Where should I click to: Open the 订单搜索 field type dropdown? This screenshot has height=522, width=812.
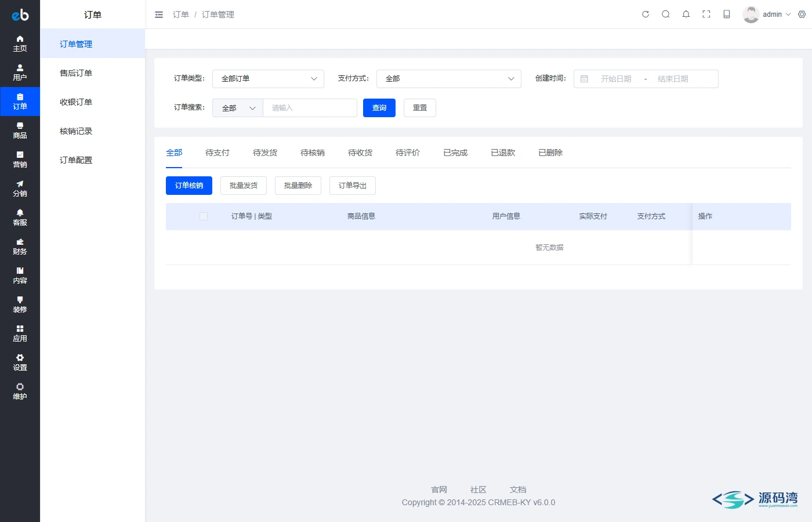click(x=238, y=108)
